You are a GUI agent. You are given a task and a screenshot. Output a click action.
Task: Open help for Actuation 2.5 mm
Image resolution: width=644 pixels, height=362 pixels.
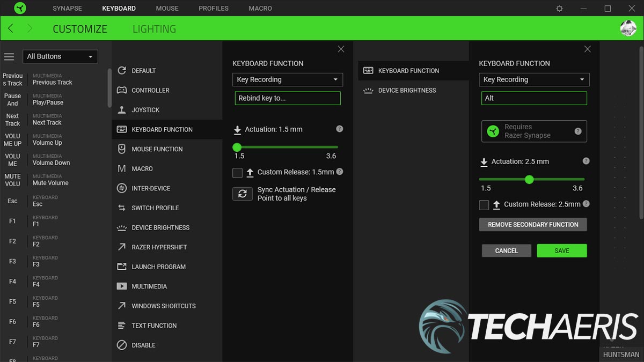(x=586, y=161)
